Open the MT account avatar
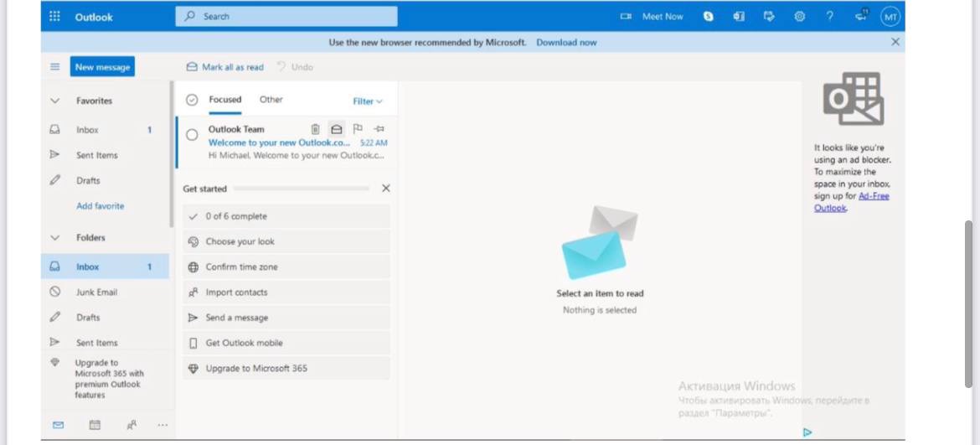 (890, 17)
